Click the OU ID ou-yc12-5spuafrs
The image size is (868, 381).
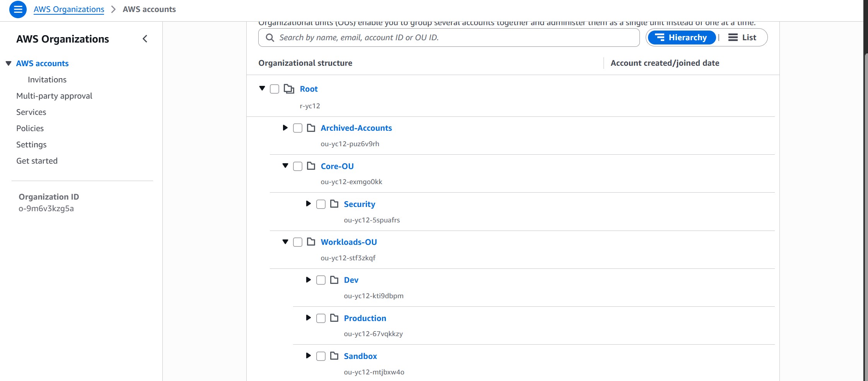(x=372, y=220)
